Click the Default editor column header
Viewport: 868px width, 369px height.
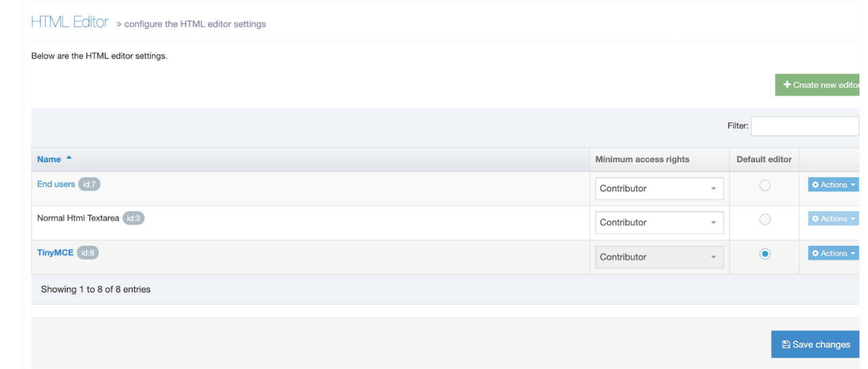pyautogui.click(x=764, y=159)
